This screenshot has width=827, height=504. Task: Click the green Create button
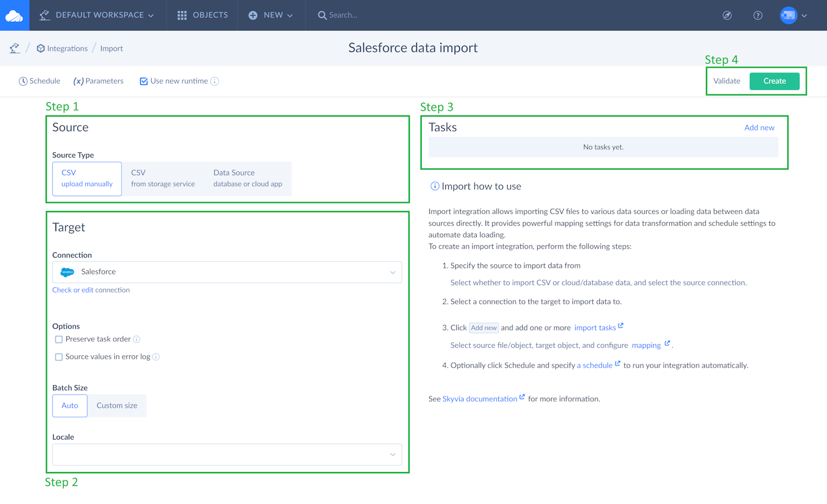(x=774, y=81)
